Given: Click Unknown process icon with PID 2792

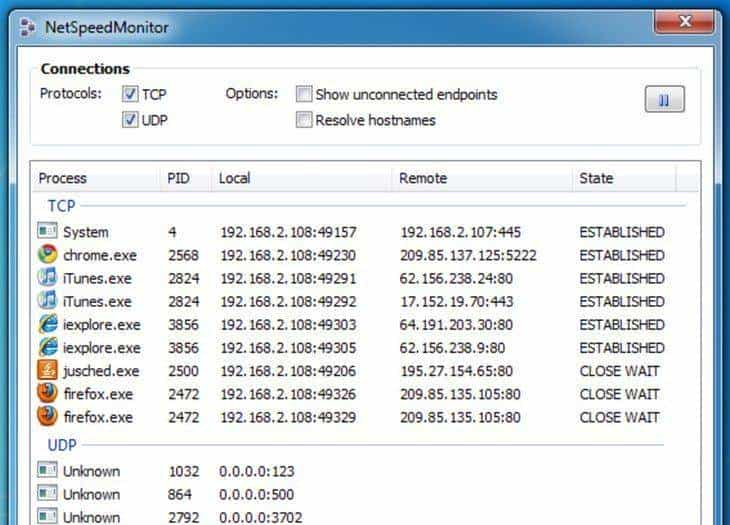Looking at the screenshot, I should tap(47, 516).
